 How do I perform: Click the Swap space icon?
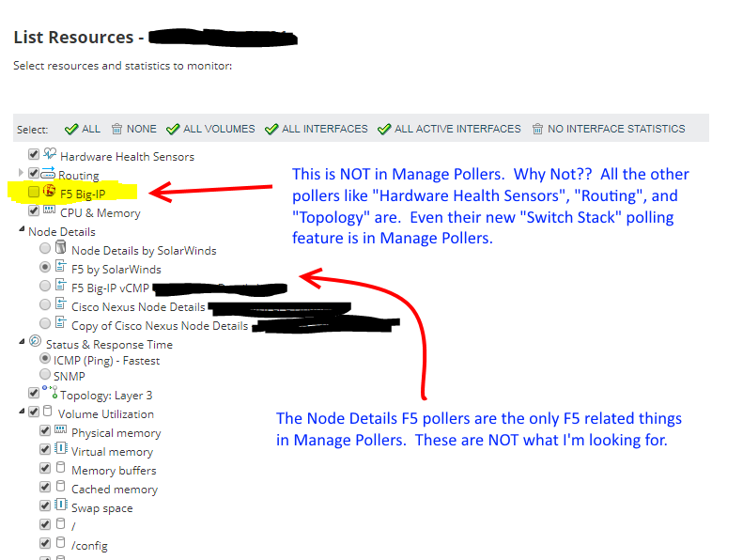pos(61,505)
